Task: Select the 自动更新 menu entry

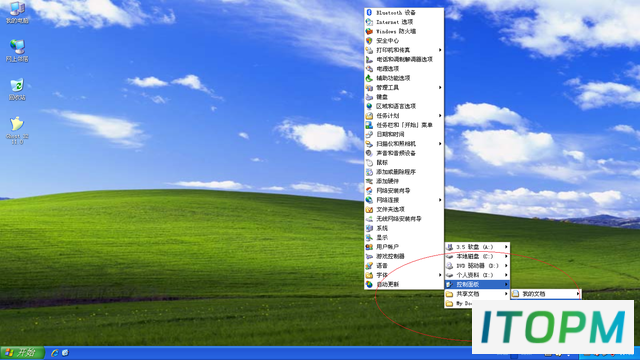Action: point(404,284)
